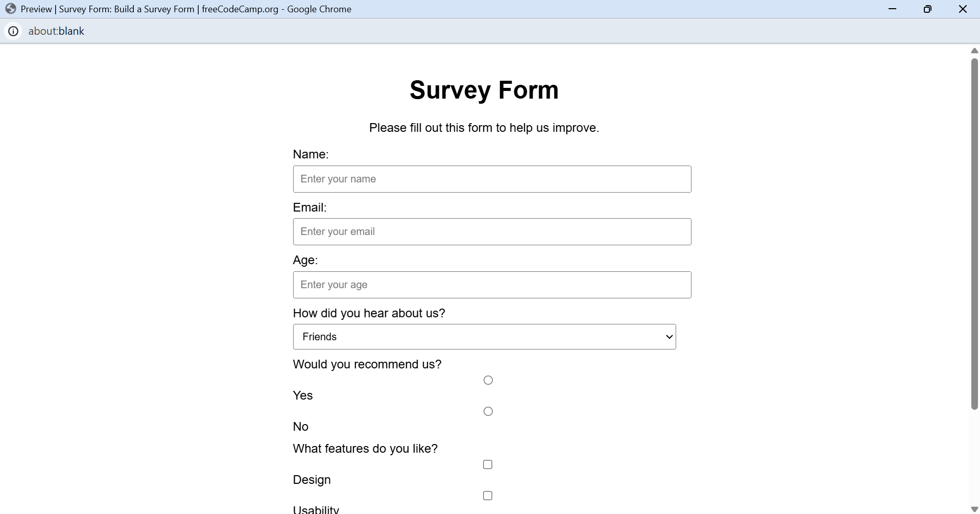Restore down the Chrome preview window
The width and height of the screenshot is (980, 514).
927,9
